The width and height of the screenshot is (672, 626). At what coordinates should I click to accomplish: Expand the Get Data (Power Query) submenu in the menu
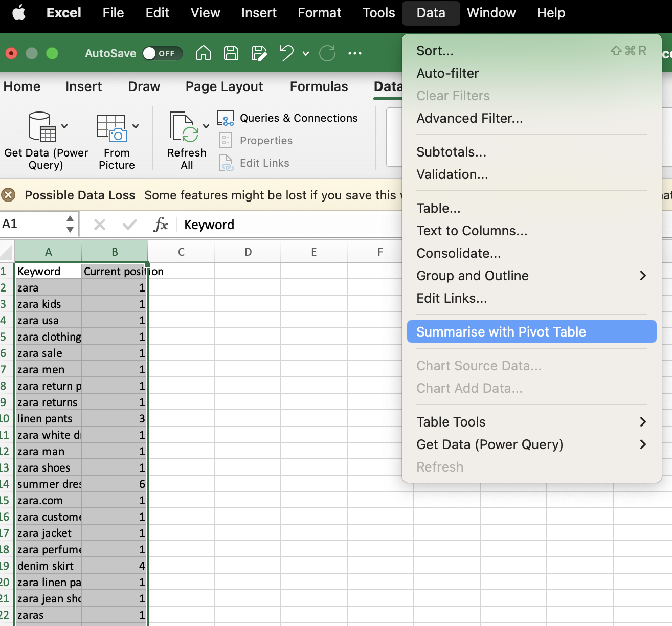(643, 444)
